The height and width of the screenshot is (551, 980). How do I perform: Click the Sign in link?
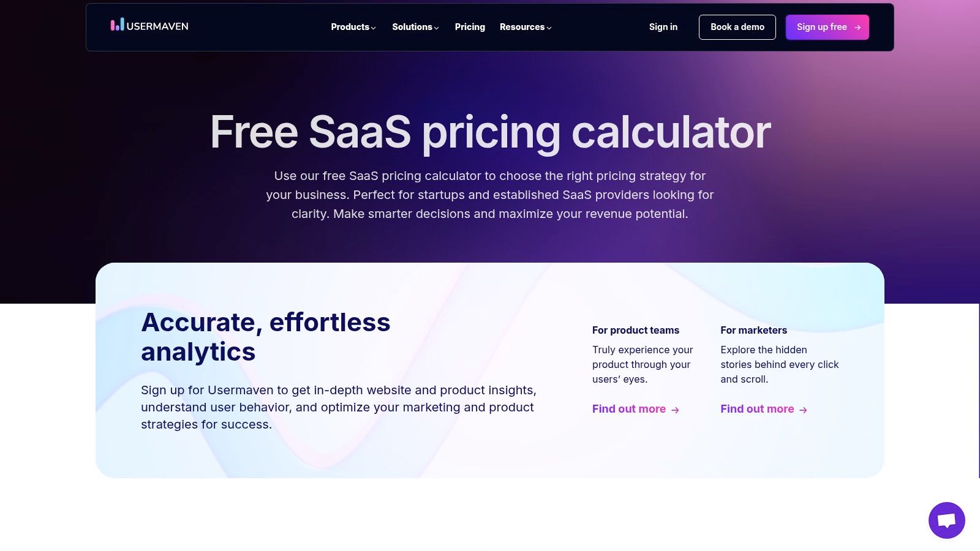coord(663,27)
